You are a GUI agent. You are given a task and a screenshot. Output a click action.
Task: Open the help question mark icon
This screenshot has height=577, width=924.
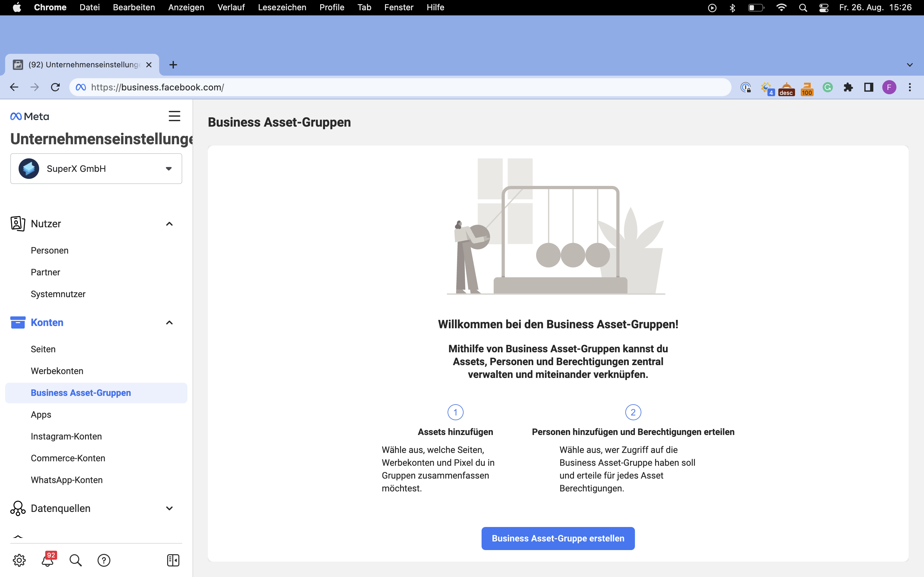[x=104, y=560]
